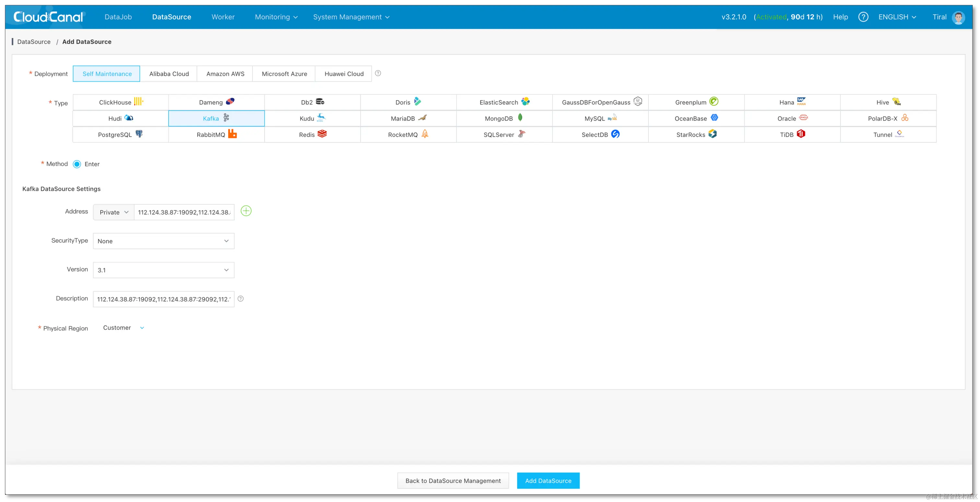Select Oracle datasource type
Screen dimensions: 980x502
792,118
